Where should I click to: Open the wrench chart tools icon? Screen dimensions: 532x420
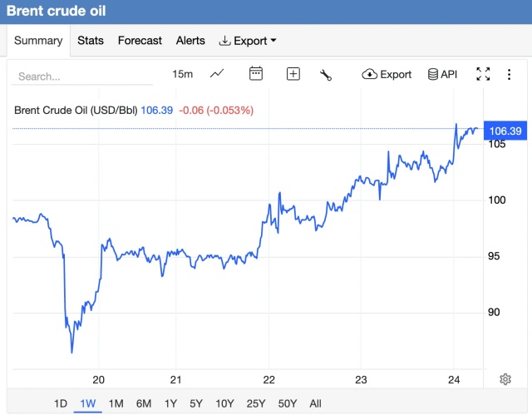(x=326, y=74)
